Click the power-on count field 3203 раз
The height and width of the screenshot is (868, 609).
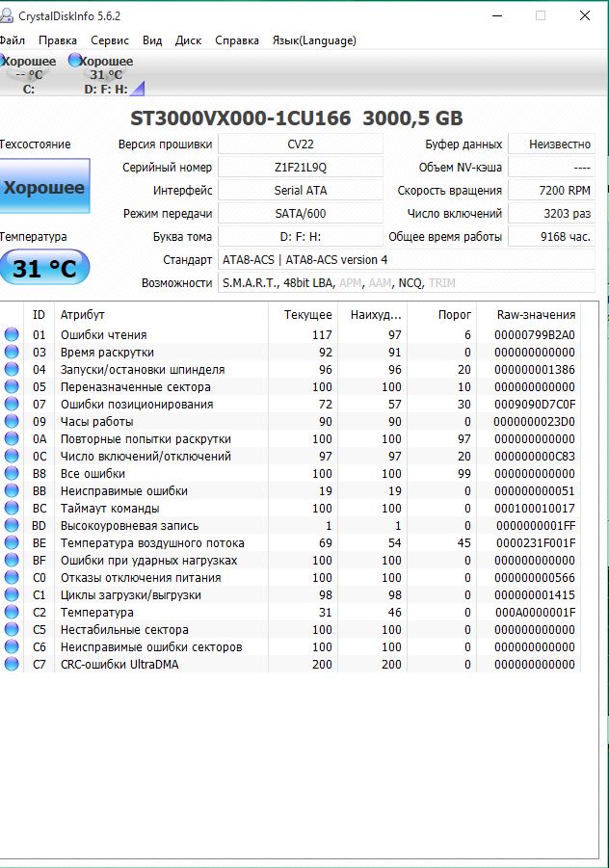click(551, 214)
